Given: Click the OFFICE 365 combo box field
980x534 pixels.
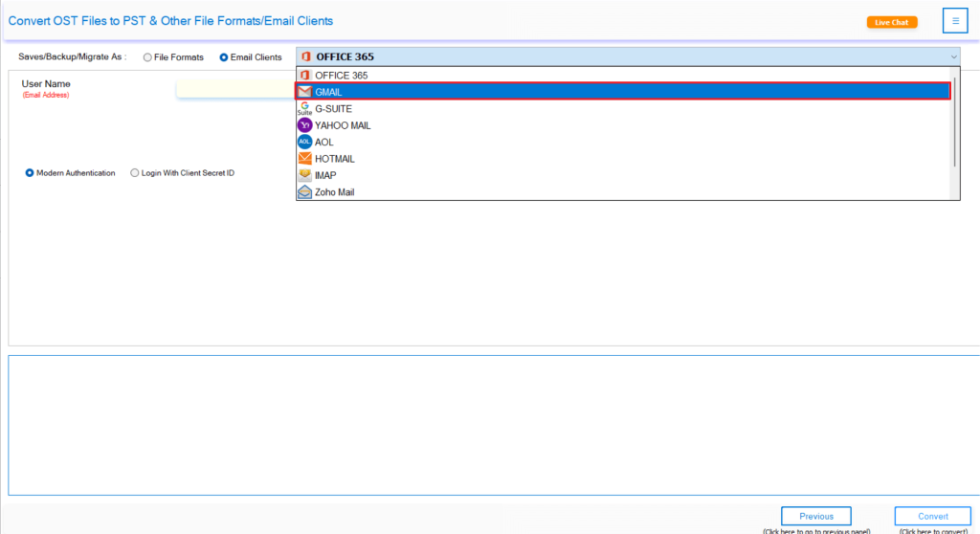Looking at the screenshot, I should click(628, 56).
